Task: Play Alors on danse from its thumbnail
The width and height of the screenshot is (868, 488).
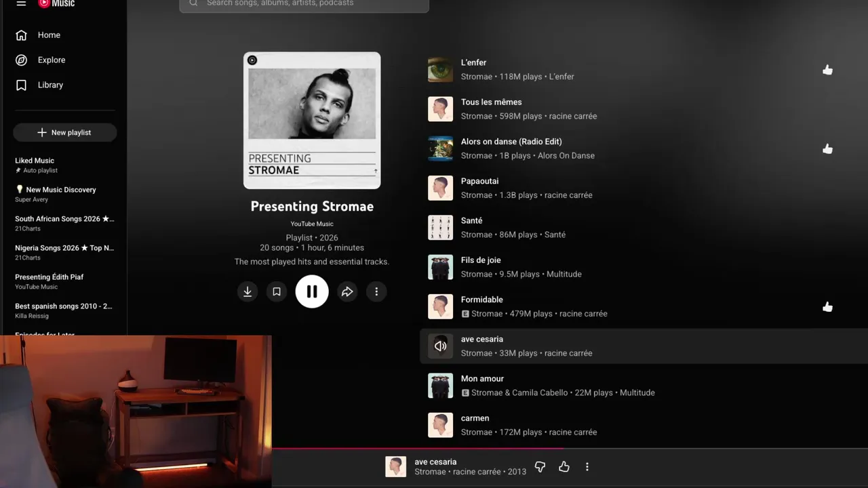Action: point(440,148)
